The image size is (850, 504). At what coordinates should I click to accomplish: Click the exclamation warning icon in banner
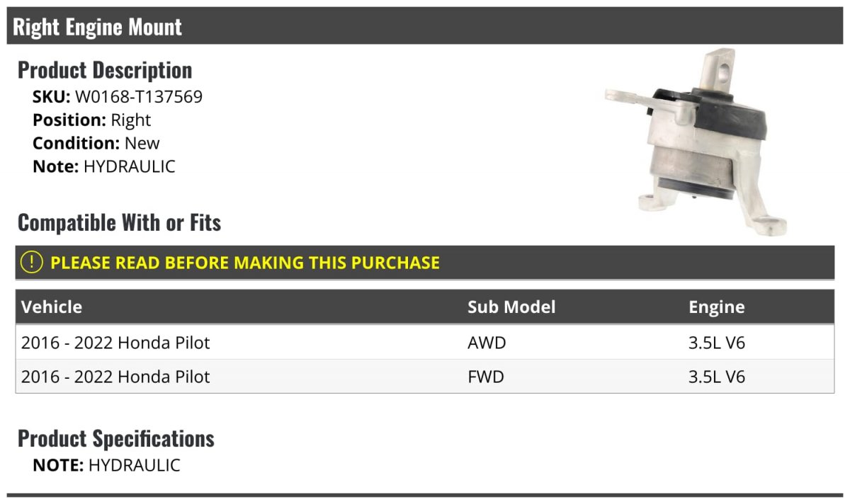pyautogui.click(x=32, y=263)
